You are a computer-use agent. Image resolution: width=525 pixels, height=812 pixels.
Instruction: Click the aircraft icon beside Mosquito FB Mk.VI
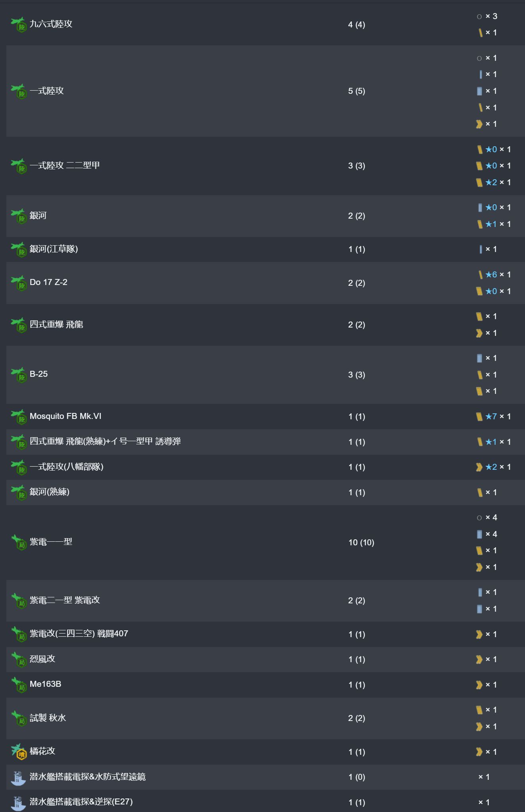click(x=18, y=417)
